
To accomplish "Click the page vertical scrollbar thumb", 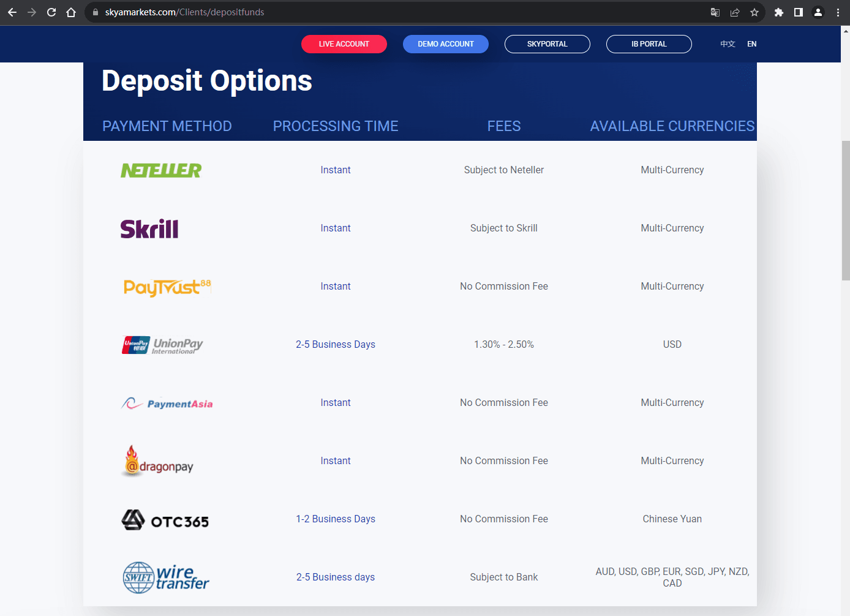I will point(846,210).
